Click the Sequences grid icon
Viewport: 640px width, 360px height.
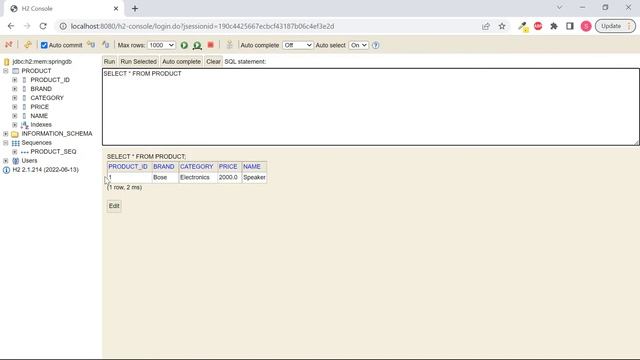(16, 143)
